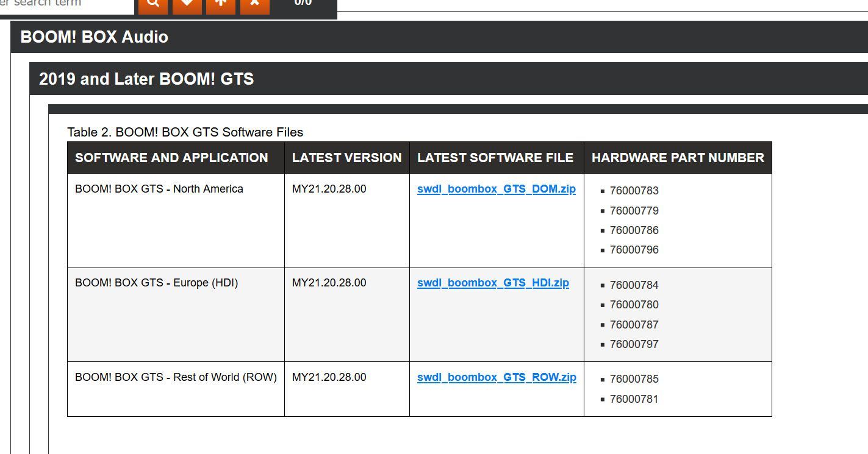Click the Rest of World (ROW) row name
Viewport: 868px width, 454px height.
176,377
